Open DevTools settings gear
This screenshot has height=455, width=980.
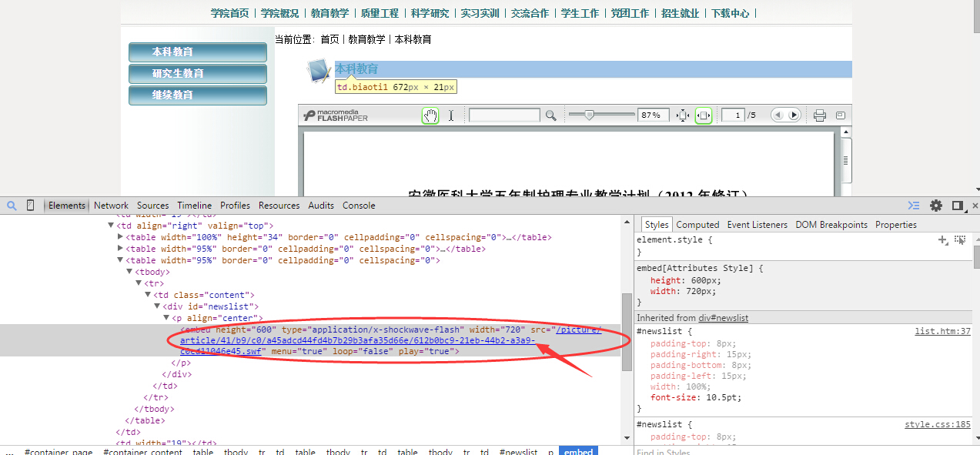(x=936, y=206)
